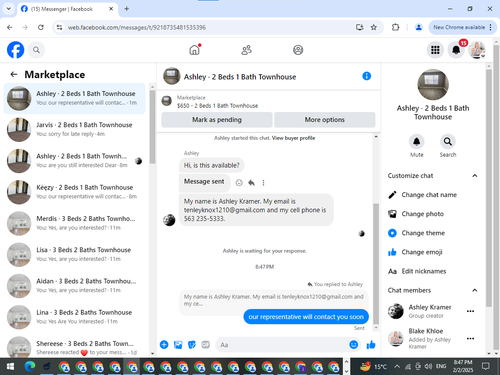Reply to 'Message sent' arrow icon

click(251, 183)
